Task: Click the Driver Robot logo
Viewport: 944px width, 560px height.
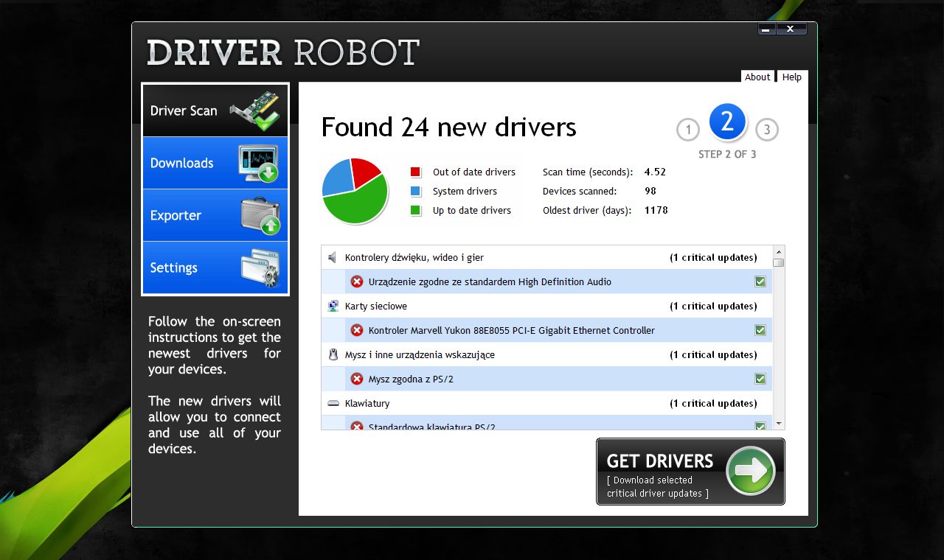Action: pos(283,52)
